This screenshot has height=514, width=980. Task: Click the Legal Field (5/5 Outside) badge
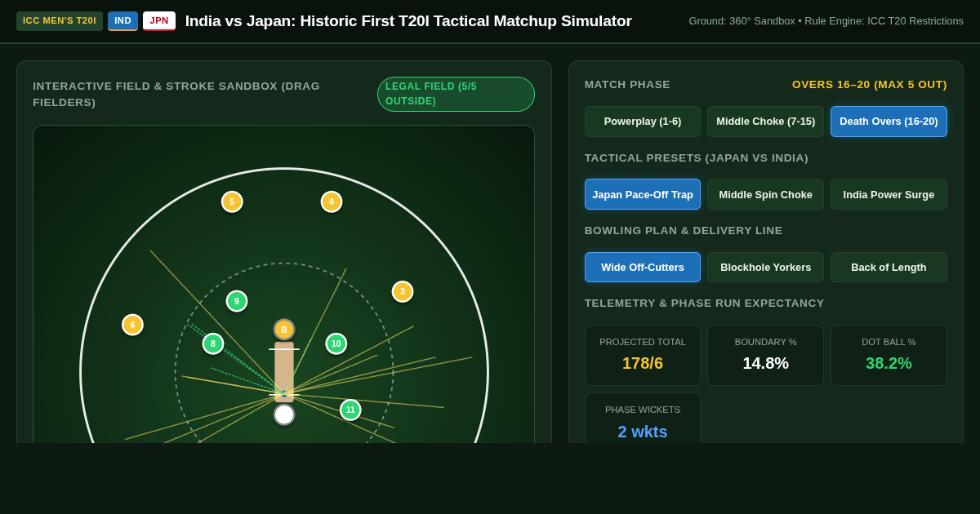coord(456,94)
